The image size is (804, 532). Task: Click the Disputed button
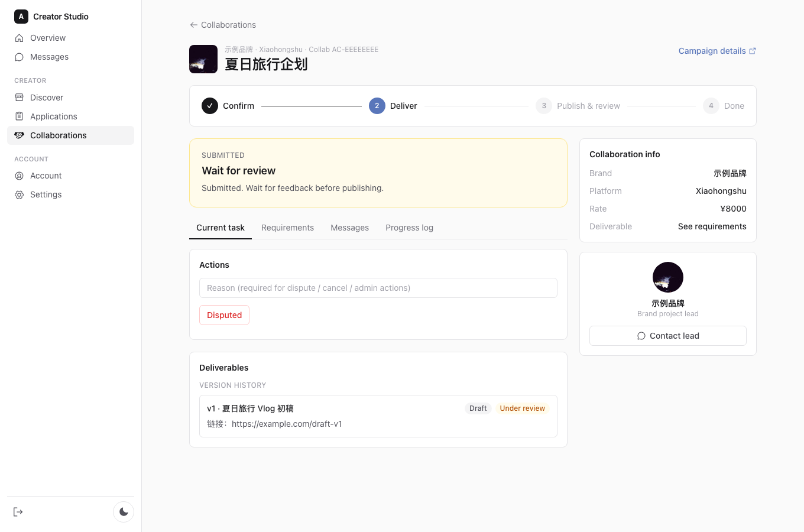[x=224, y=315]
